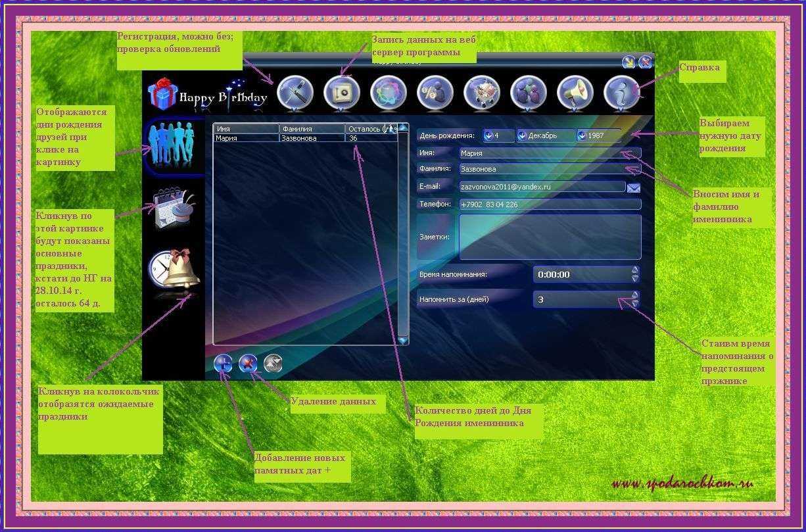Open the megaphone announcements icon
Screen dimensions: 806x532
[x=575, y=93]
